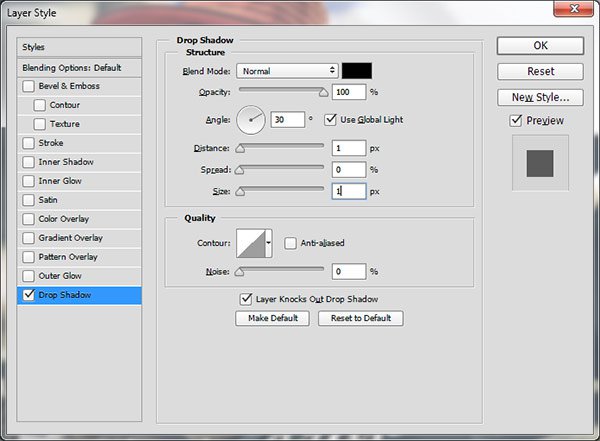The width and height of the screenshot is (600, 441).
Task: Click the style preview thumbnail
Action: click(540, 163)
